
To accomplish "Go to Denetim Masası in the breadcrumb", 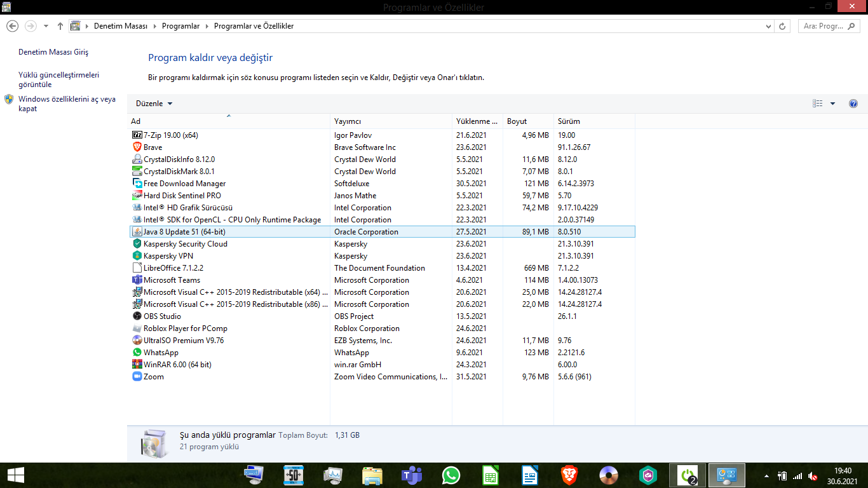I will tap(121, 26).
